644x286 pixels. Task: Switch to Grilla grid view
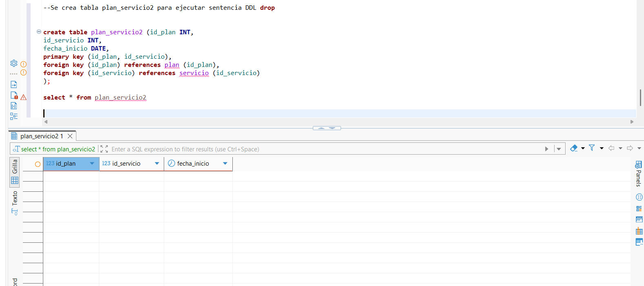(15, 172)
